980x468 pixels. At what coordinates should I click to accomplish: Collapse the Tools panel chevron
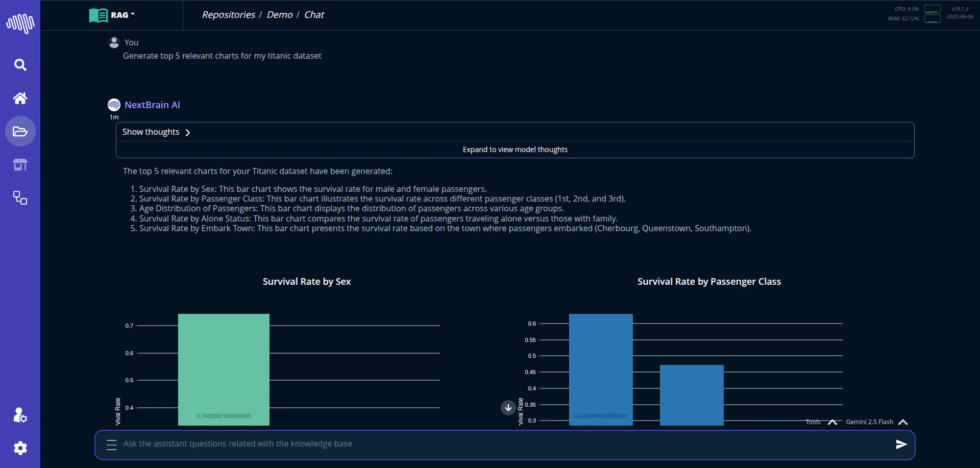click(x=832, y=422)
